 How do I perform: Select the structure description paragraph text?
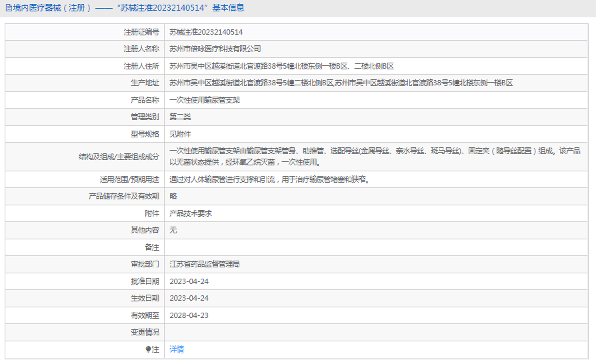point(375,157)
